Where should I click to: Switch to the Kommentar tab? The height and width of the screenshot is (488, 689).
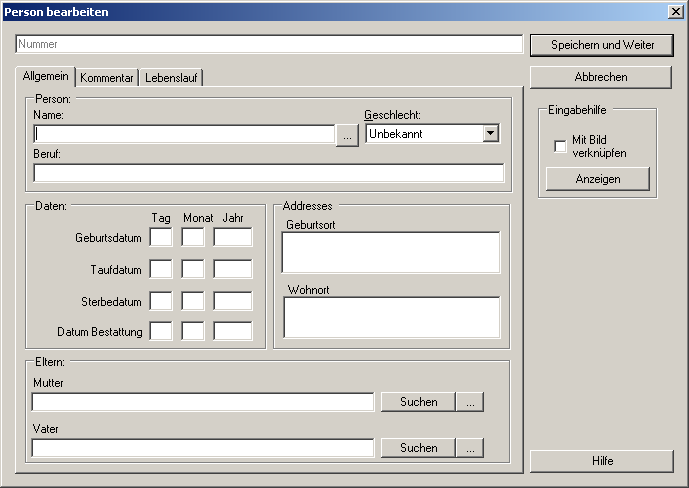point(107,78)
